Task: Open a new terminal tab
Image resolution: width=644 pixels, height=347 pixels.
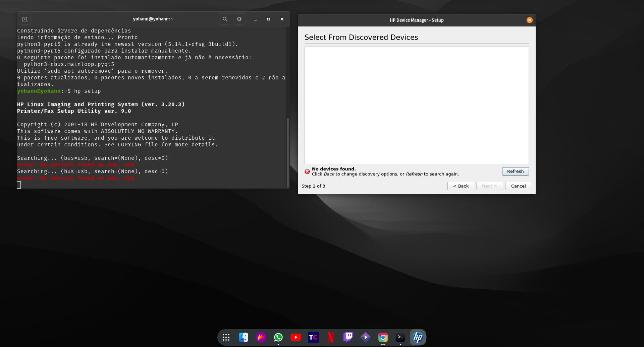Action: [25, 19]
